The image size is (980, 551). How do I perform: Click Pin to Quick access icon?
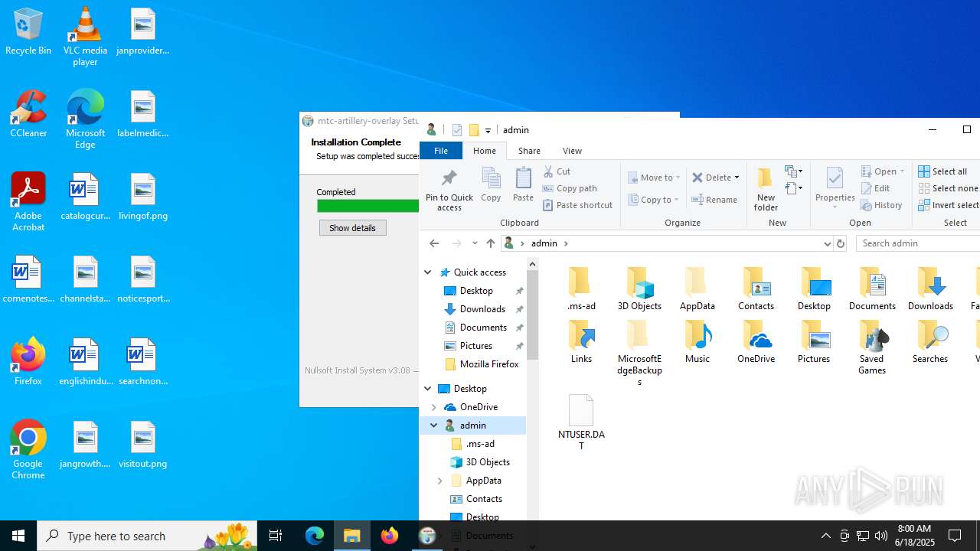[449, 189]
